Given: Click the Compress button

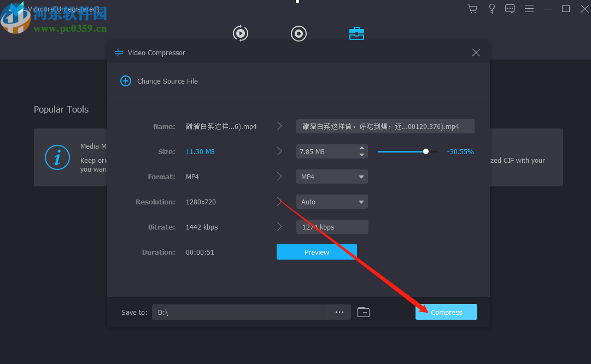Looking at the screenshot, I should tap(446, 312).
